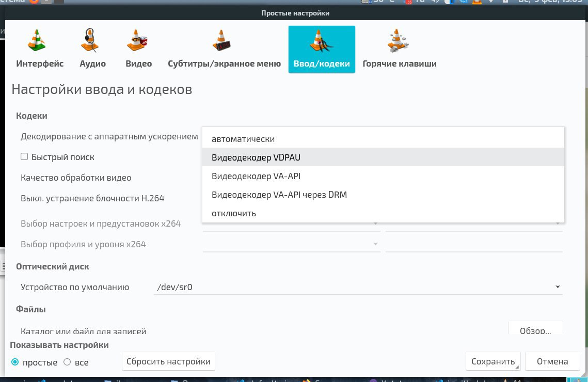Select отключить hardware decoding option
588x382 pixels.
(x=383, y=213)
